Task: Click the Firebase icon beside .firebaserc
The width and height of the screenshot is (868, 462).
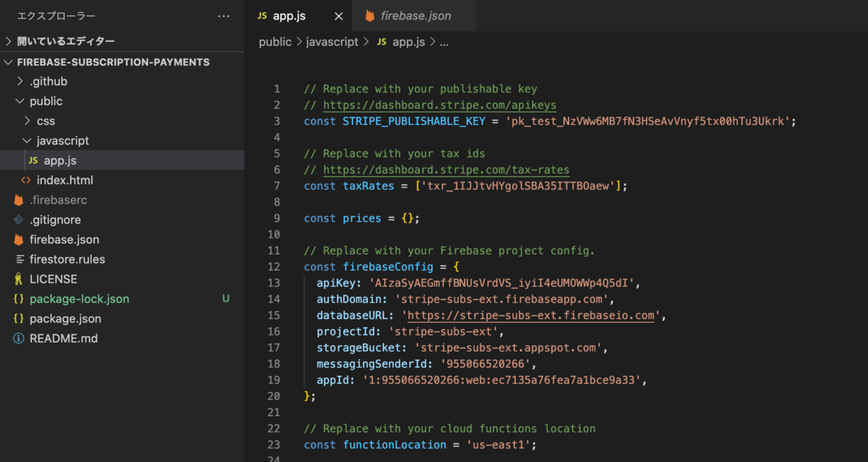Action: [18, 200]
